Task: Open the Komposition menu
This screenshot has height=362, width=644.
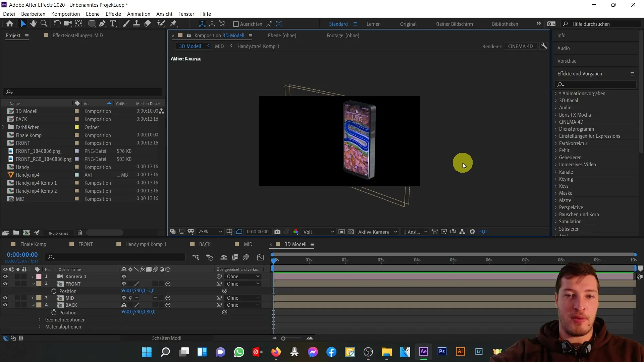Action: pos(65,14)
